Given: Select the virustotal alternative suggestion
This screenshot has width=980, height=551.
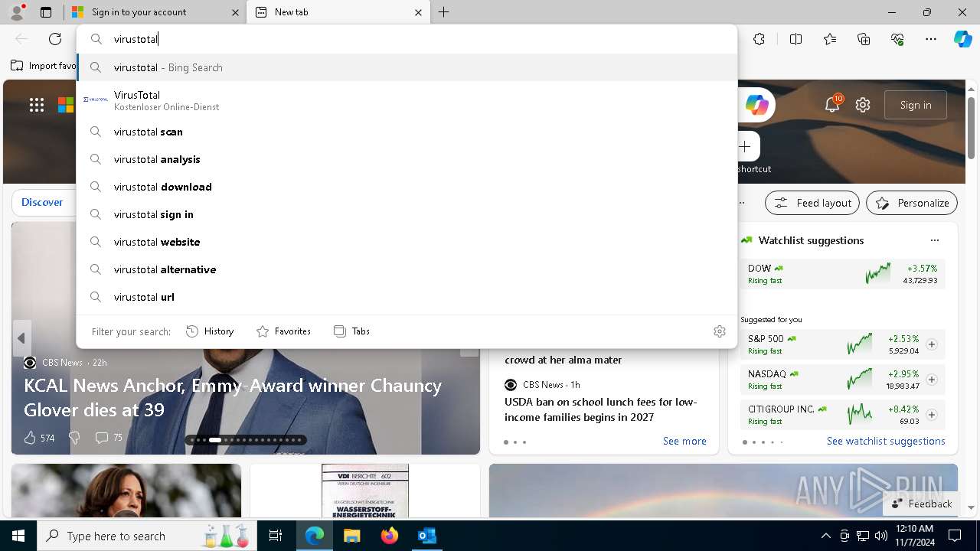Looking at the screenshot, I should [407, 269].
